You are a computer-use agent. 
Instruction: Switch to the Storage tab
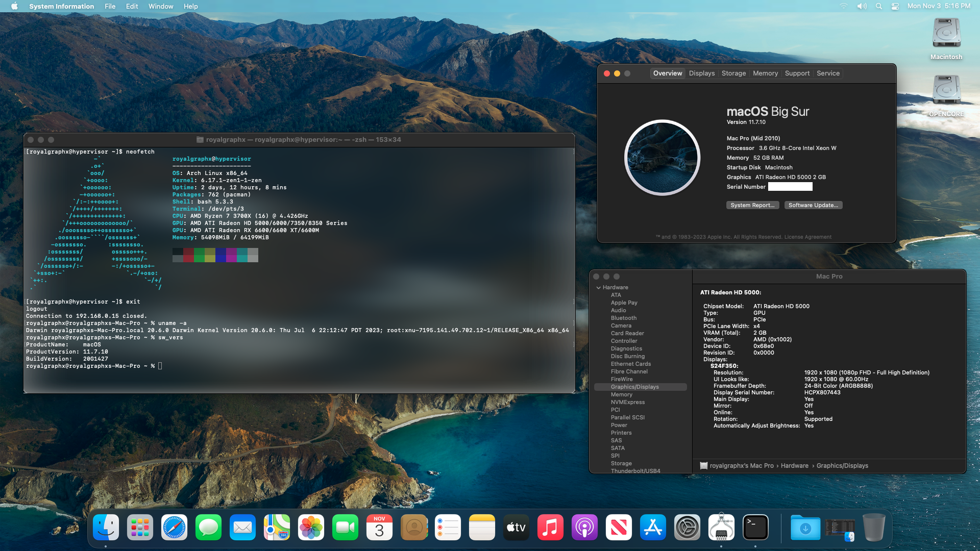point(733,73)
